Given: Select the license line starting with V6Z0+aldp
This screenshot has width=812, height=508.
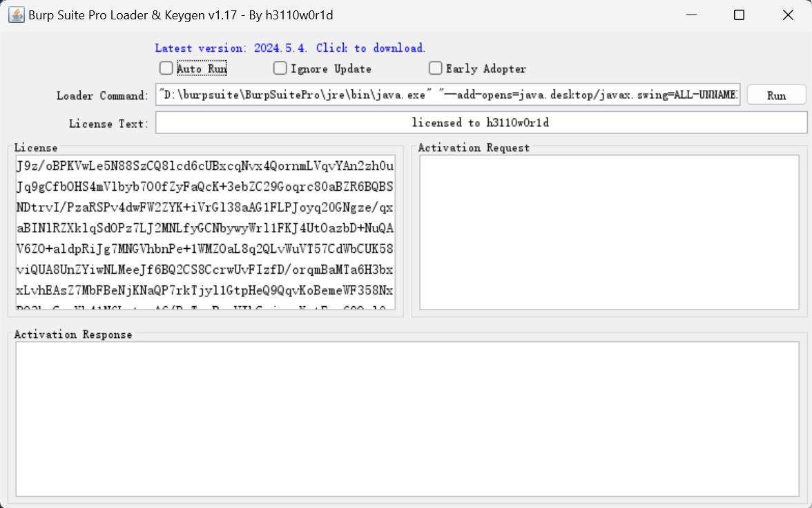Looking at the screenshot, I should tap(205, 249).
